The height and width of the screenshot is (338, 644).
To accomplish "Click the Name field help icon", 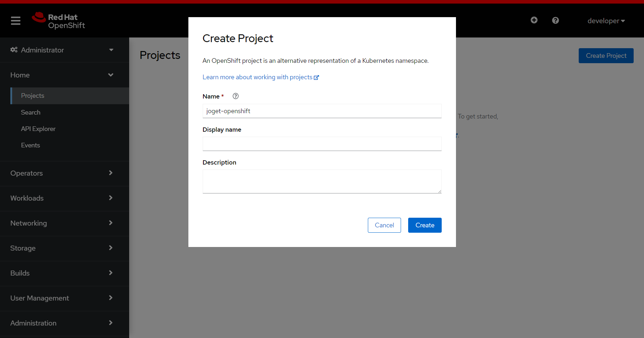I will click(x=235, y=96).
